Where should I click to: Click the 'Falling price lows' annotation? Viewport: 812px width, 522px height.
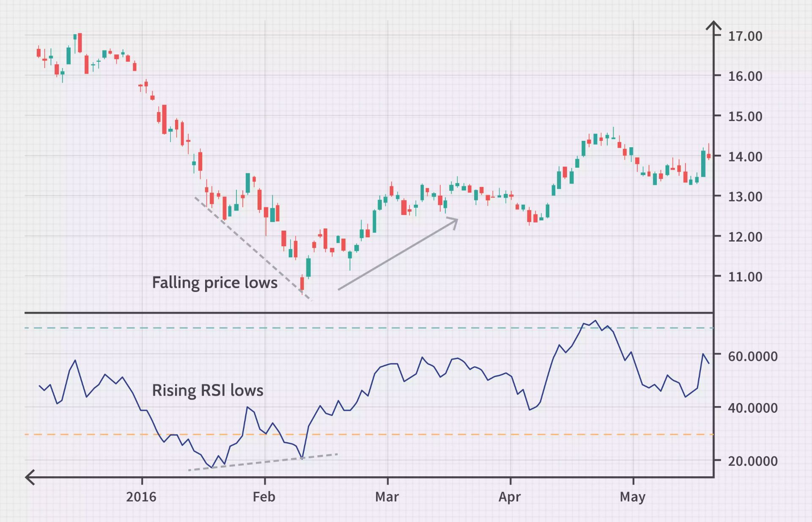(x=214, y=283)
